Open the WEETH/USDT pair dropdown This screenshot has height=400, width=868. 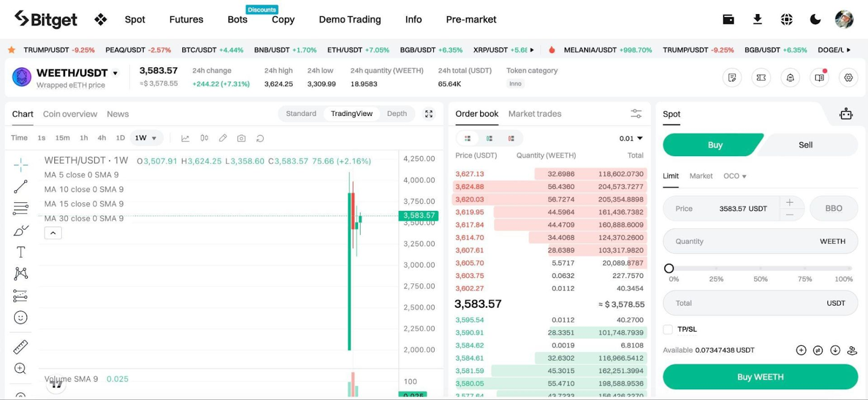(x=115, y=73)
